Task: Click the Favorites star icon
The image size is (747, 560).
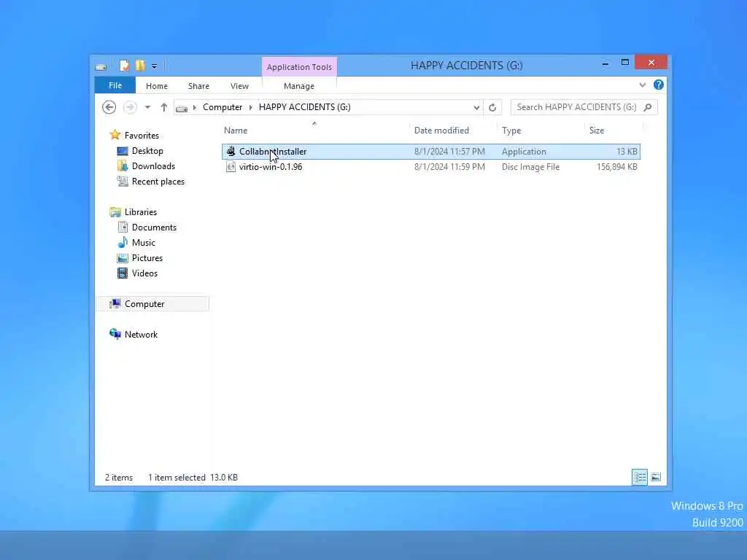Action: [x=115, y=135]
